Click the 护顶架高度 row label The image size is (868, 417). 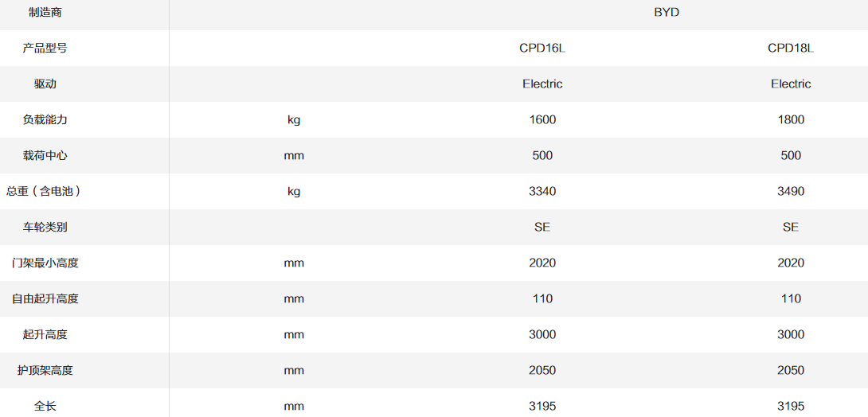[45, 370]
